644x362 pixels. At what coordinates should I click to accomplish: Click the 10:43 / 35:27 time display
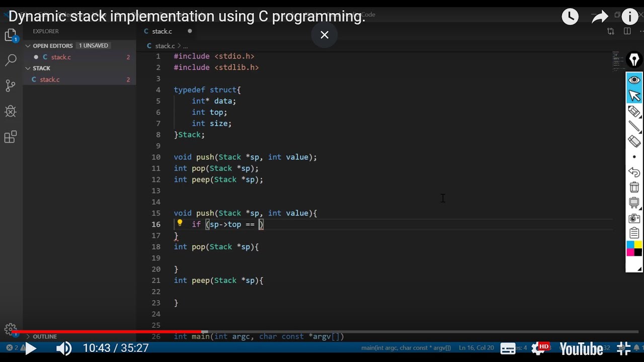click(x=116, y=348)
